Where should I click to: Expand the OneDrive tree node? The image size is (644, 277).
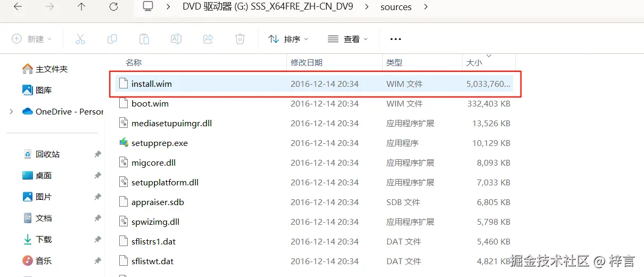[x=12, y=111]
